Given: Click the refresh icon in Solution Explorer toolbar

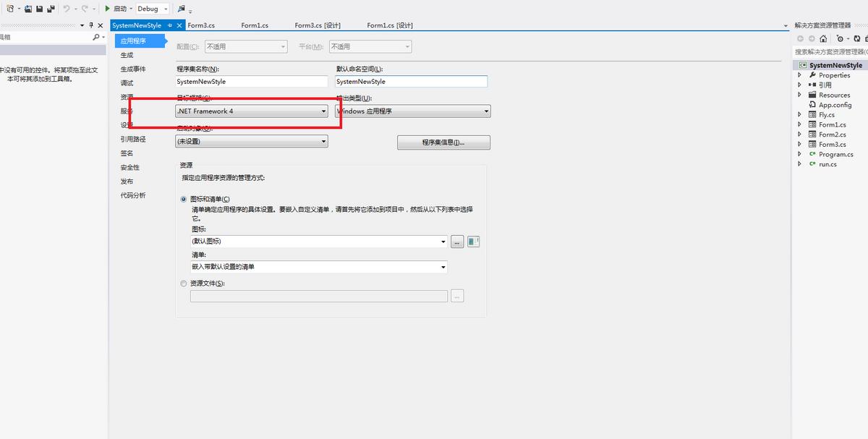Looking at the screenshot, I should point(856,38).
